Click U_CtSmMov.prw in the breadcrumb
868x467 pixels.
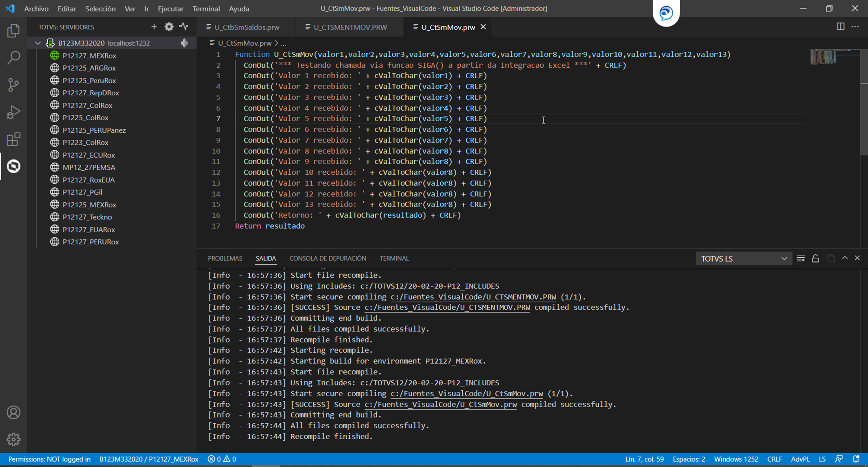[x=244, y=43]
